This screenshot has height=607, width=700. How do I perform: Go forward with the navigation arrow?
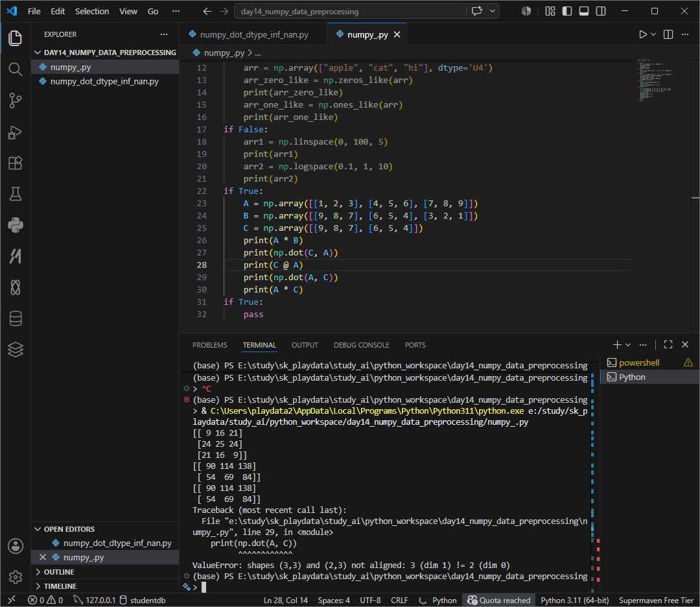click(224, 11)
